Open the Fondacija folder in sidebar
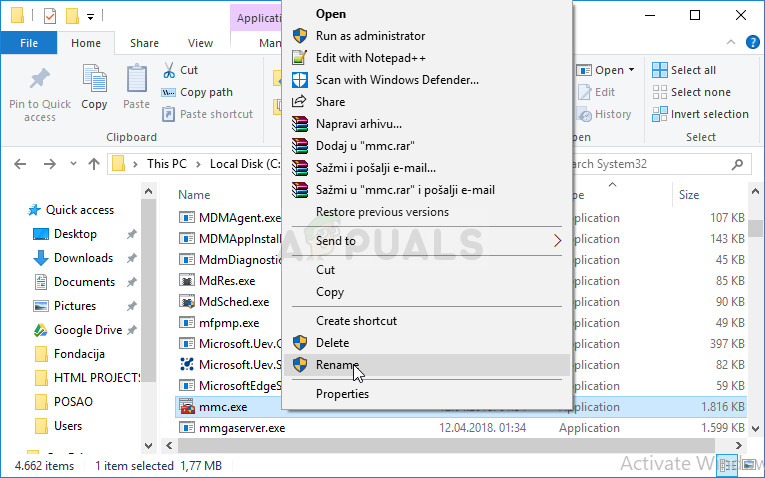 [79, 354]
